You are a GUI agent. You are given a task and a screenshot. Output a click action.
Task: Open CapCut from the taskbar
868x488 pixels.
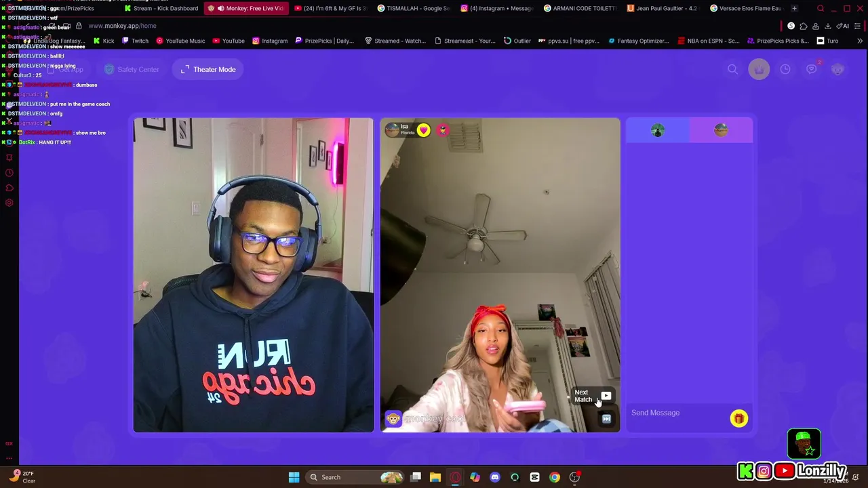[534, 477]
